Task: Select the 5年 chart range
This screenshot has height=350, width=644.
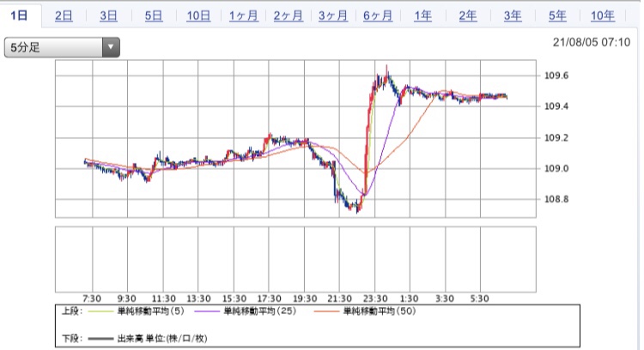Action: click(557, 16)
